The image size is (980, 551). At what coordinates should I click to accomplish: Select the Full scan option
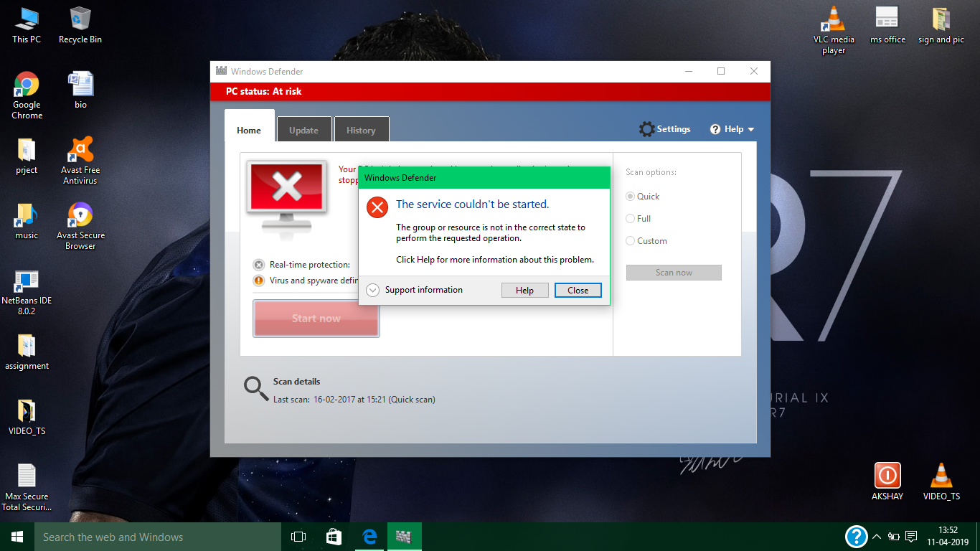click(x=639, y=219)
